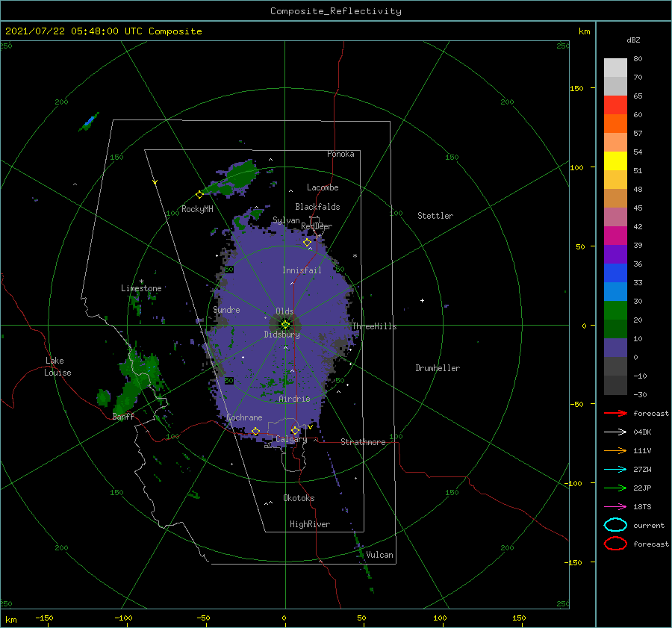Click the magenta 18TS arrow icon
Image resolution: width=672 pixels, height=628 pixels.
coord(615,507)
